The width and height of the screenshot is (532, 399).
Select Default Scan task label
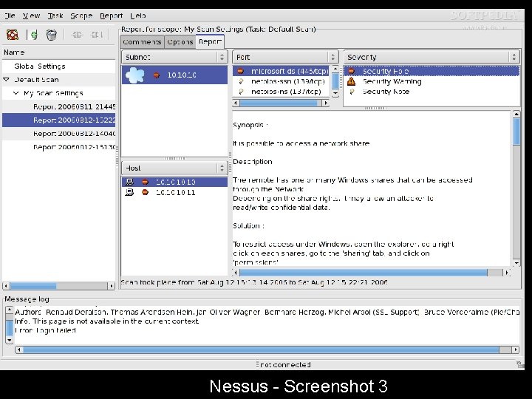(x=37, y=80)
